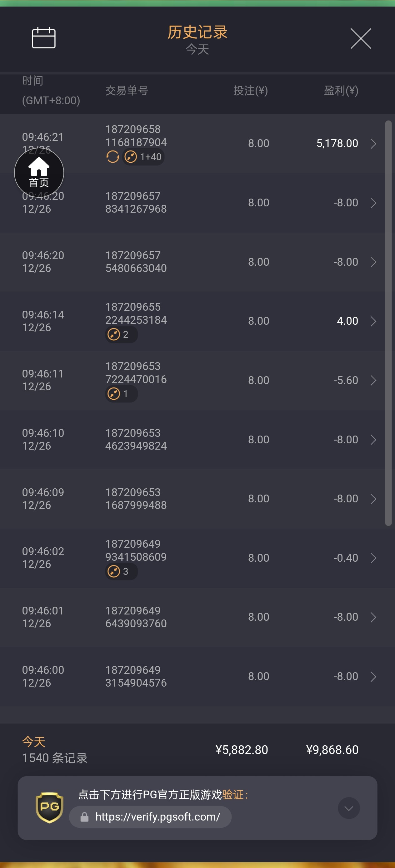Expand details of the 4.00 profit record
This screenshot has height=868, width=395.
point(373,321)
